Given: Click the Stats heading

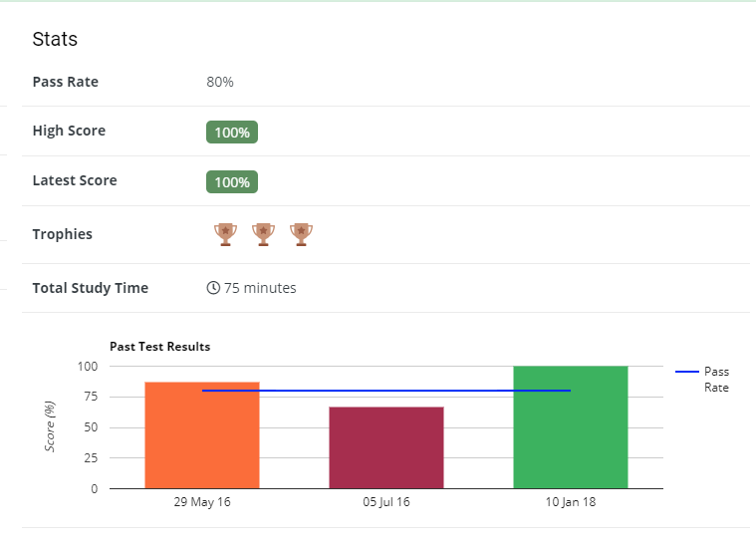Looking at the screenshot, I should 55,40.
